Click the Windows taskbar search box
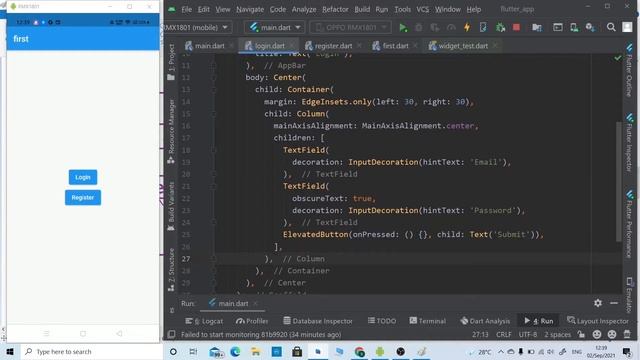The height and width of the screenshot is (360, 640). point(91,351)
